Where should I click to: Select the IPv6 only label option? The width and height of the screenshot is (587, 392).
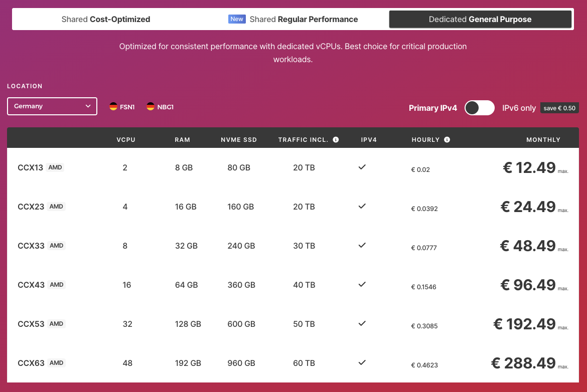click(519, 108)
